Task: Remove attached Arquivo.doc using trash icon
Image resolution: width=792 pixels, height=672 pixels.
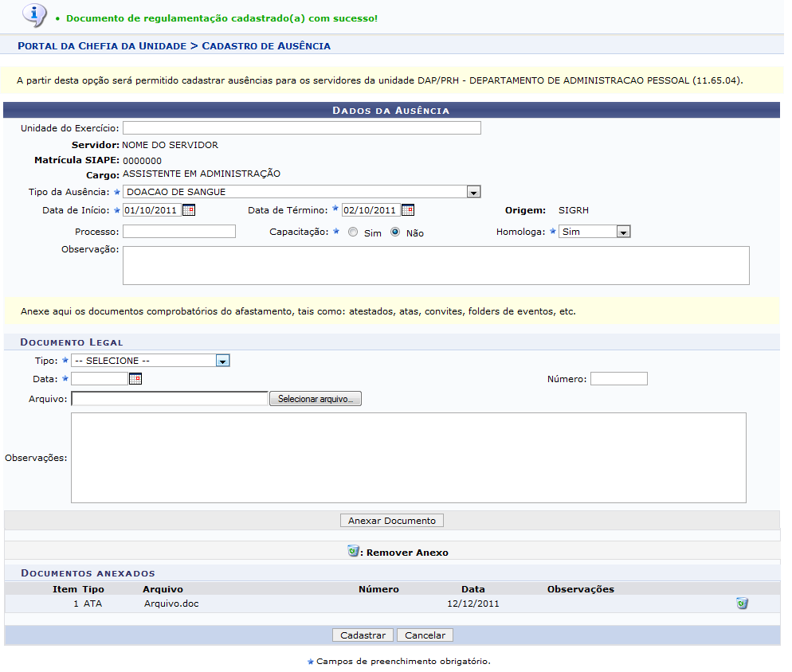Action: coord(742,604)
